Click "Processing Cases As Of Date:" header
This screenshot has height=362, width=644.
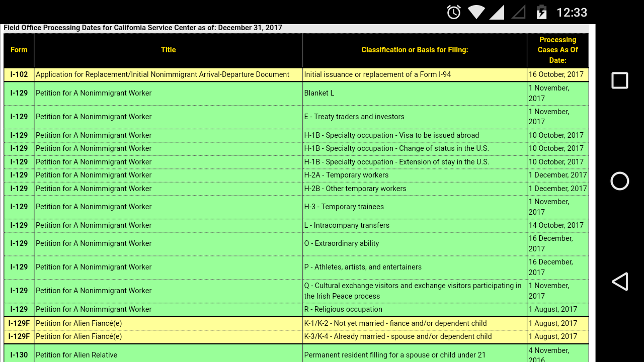[x=557, y=50]
